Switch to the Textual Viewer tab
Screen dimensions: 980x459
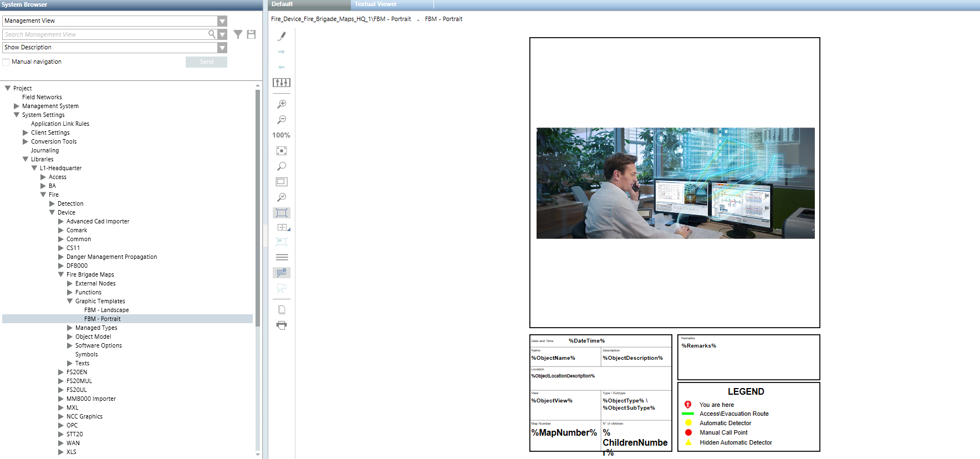375,4
